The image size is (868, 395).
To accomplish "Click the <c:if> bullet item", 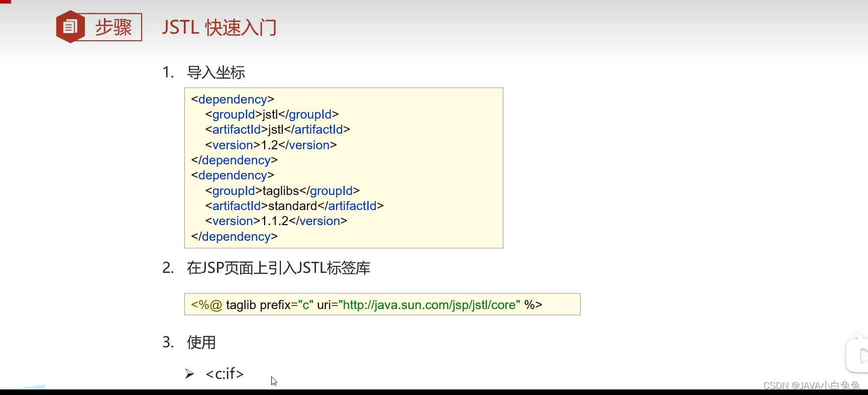I will pyautogui.click(x=225, y=374).
